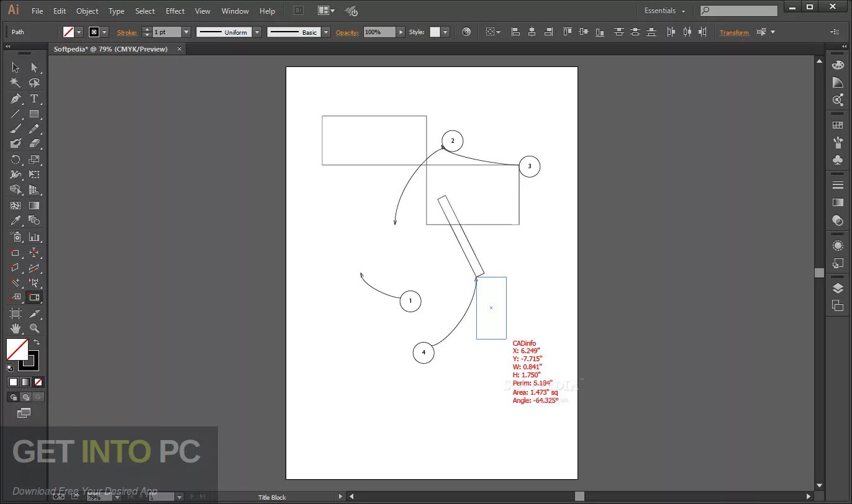Screen dimensions: 852x504
Task: Choose the Type tool
Action: point(34,99)
